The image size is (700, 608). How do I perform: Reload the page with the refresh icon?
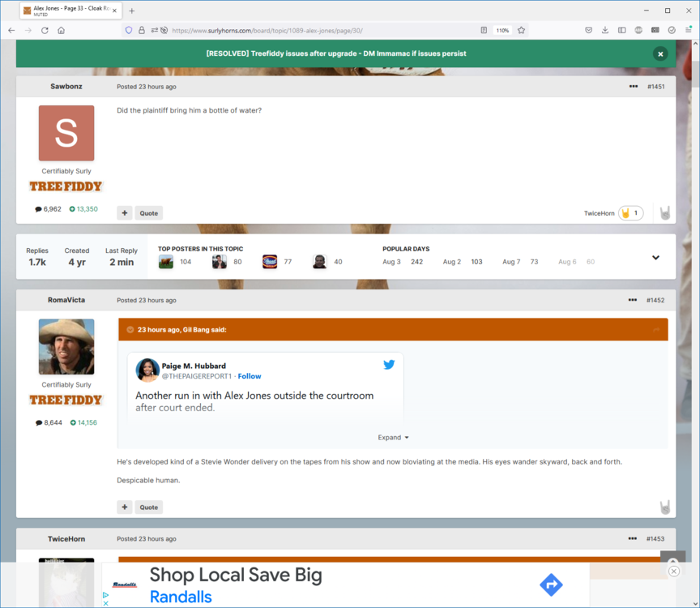45,30
